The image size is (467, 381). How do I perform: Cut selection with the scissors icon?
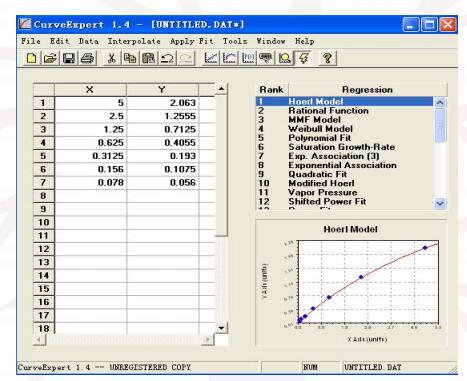(111, 58)
